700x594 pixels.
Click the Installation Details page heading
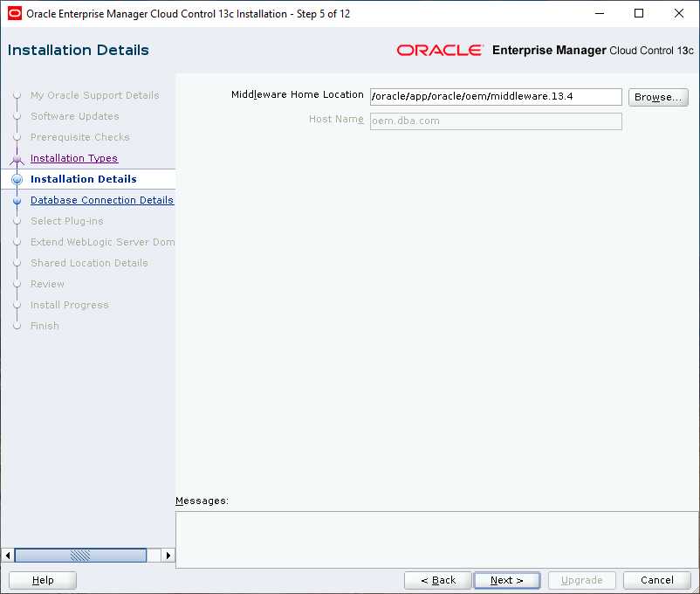tap(79, 50)
